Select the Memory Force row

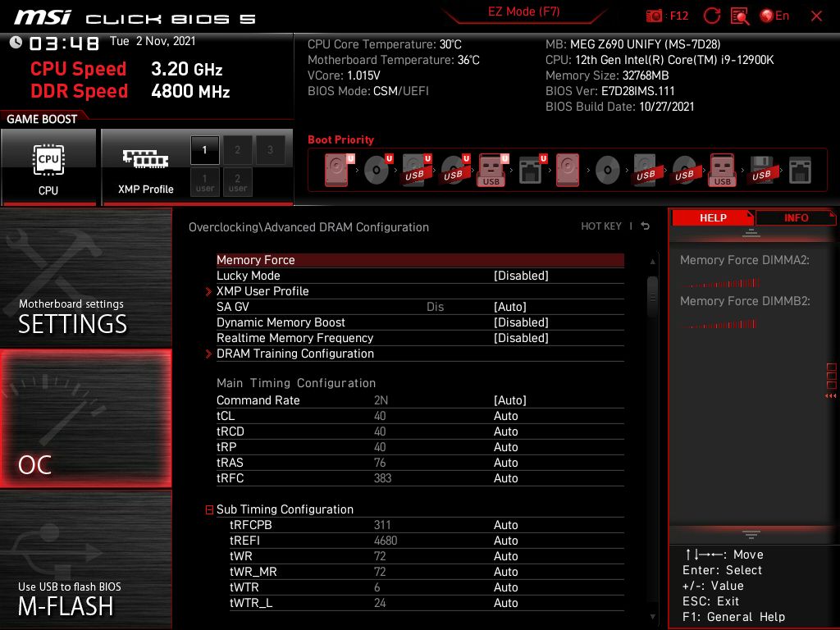[420, 260]
